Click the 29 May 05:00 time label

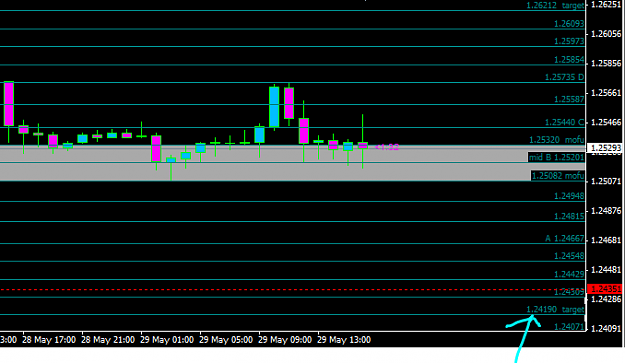[226, 340]
